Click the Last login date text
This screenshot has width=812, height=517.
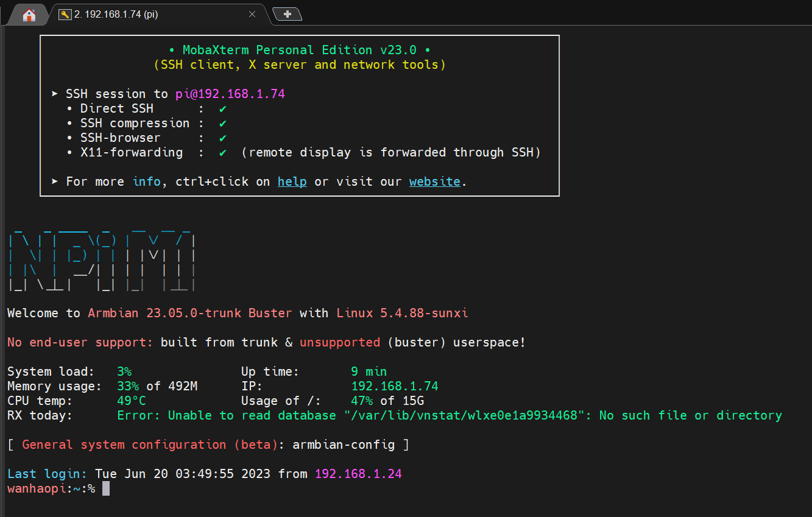pyautogui.click(x=183, y=474)
